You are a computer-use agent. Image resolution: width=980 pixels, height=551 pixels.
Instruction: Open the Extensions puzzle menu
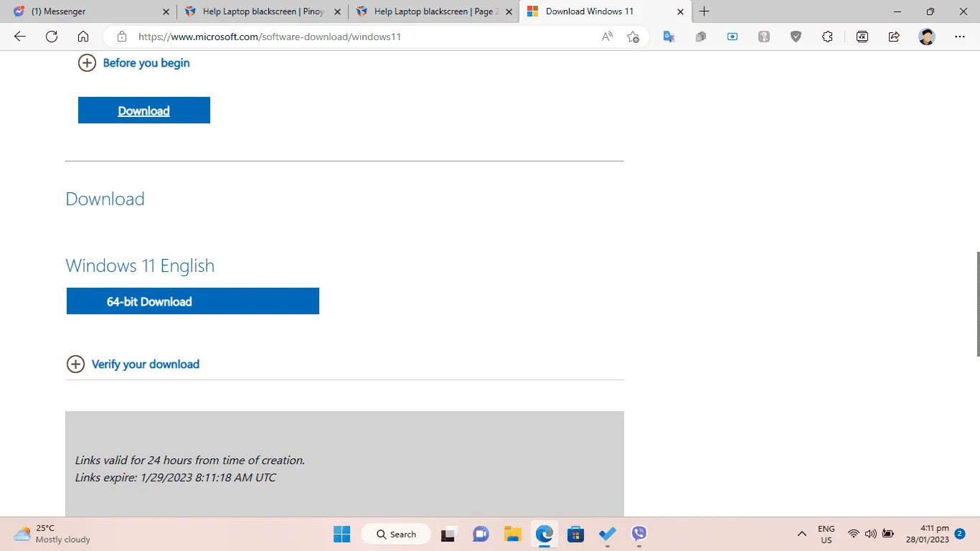coord(827,37)
